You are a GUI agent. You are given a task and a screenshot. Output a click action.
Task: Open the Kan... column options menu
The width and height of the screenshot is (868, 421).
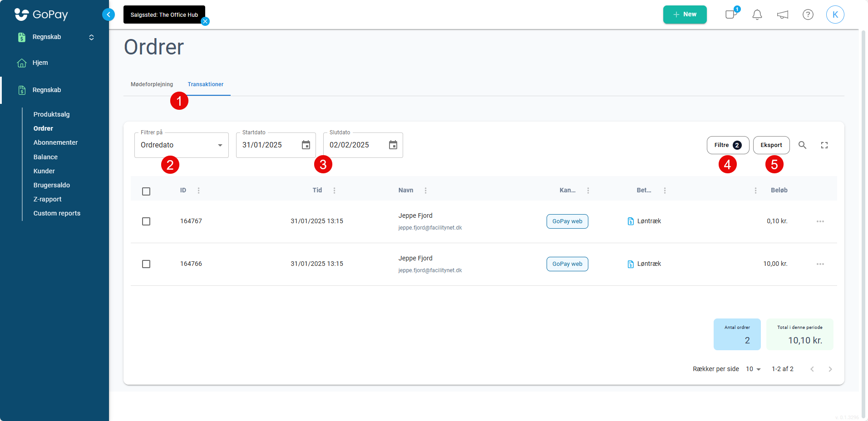click(x=588, y=191)
